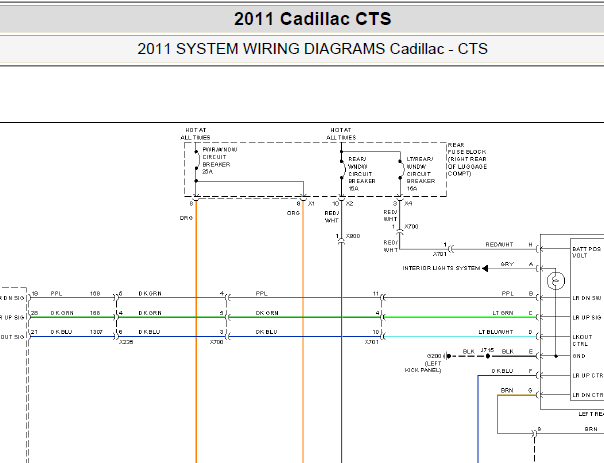
Task: Click the LR DN CTRL terminal label
Action: [587, 395]
